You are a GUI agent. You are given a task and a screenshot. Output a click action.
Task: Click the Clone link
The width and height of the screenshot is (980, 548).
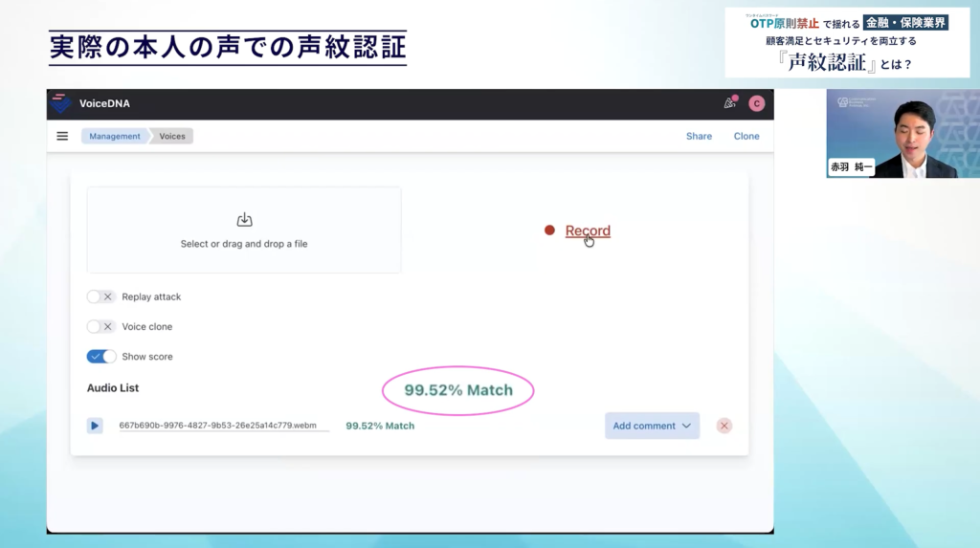[x=746, y=136]
